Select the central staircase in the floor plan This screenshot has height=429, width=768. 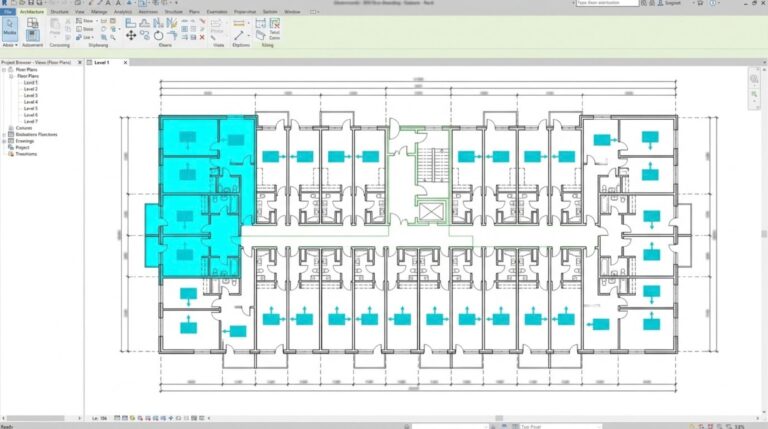(432, 165)
